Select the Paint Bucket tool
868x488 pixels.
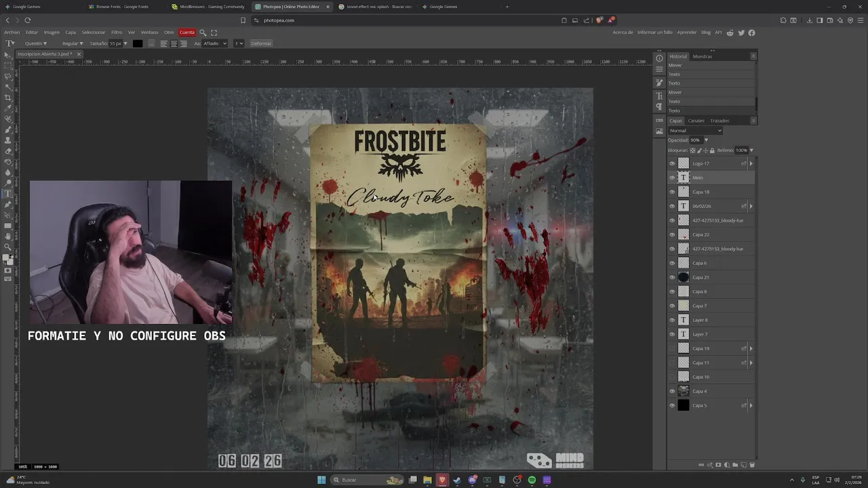click(8, 161)
